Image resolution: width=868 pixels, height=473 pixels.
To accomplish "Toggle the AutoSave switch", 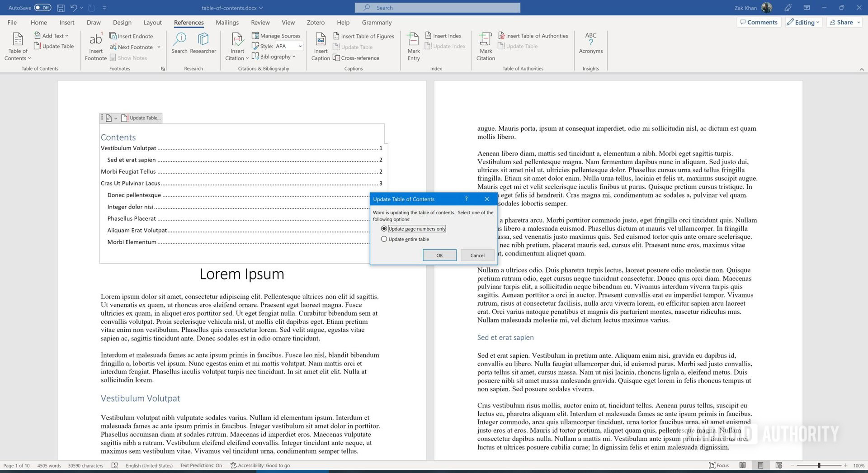I will click(42, 8).
